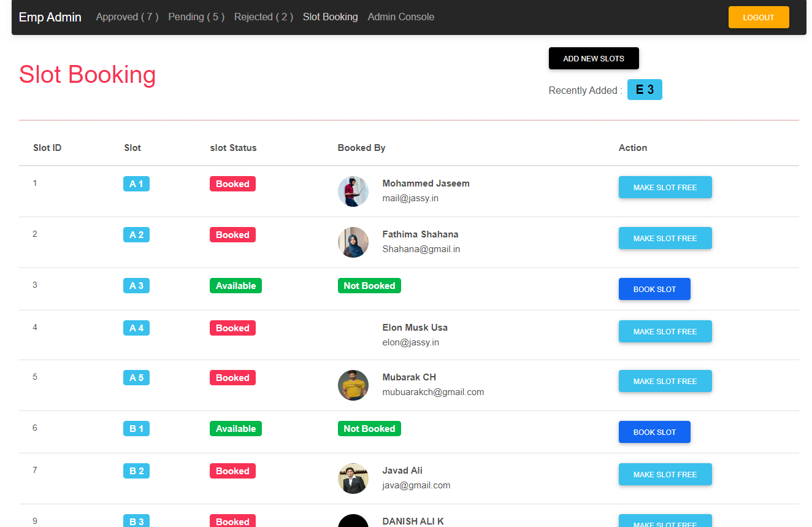The height and width of the screenshot is (527, 812).
Task: Click Fathima Shahana's profile photo
Action: pyautogui.click(x=353, y=242)
